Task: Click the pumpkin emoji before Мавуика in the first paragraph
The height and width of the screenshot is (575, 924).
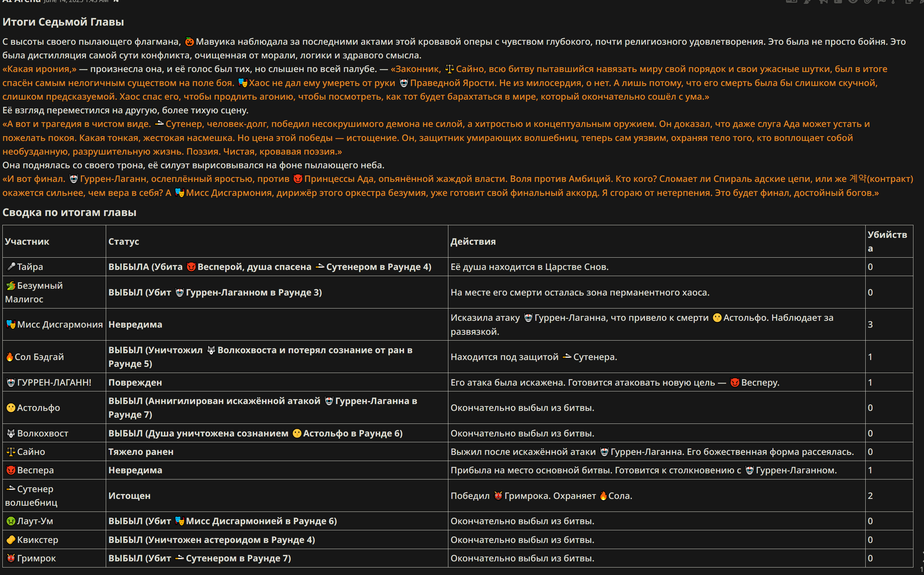Action: pyautogui.click(x=189, y=41)
